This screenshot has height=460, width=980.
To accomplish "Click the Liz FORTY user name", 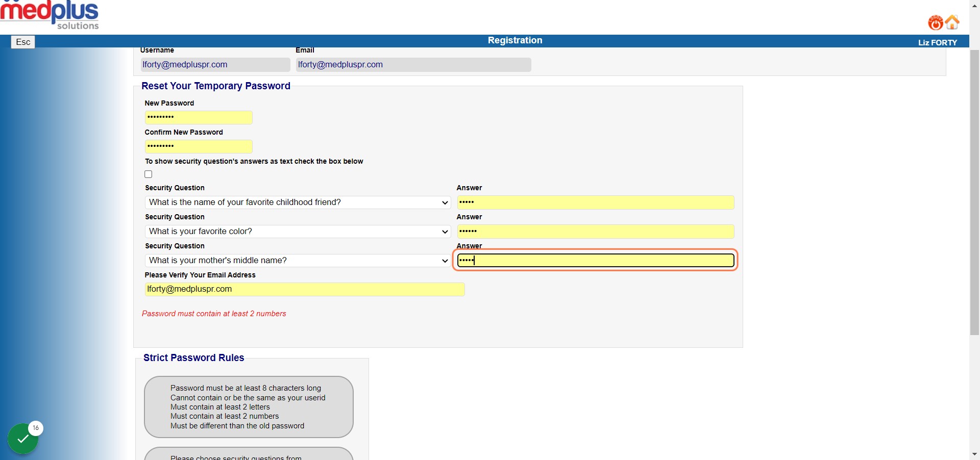I will click(x=938, y=42).
